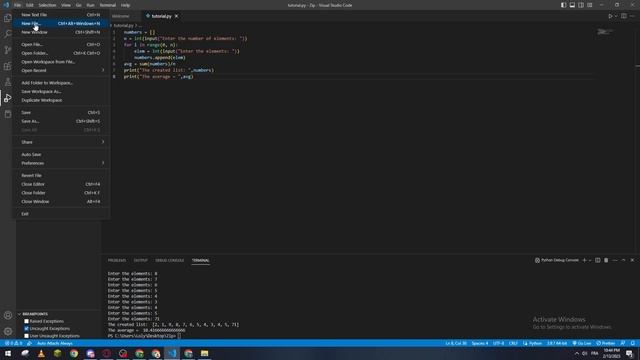This screenshot has height=360, width=640.
Task: Toggle Primary Side Bar layout icon
Action: [x=563, y=5]
